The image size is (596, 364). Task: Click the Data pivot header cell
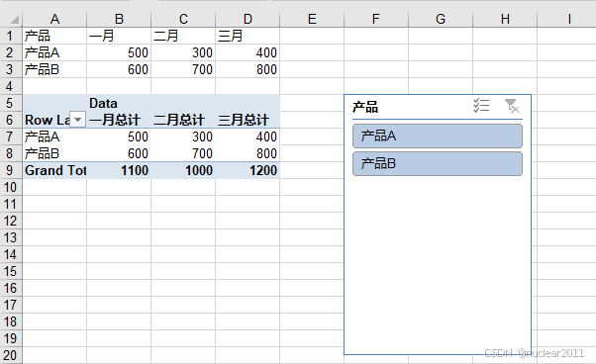(x=119, y=103)
